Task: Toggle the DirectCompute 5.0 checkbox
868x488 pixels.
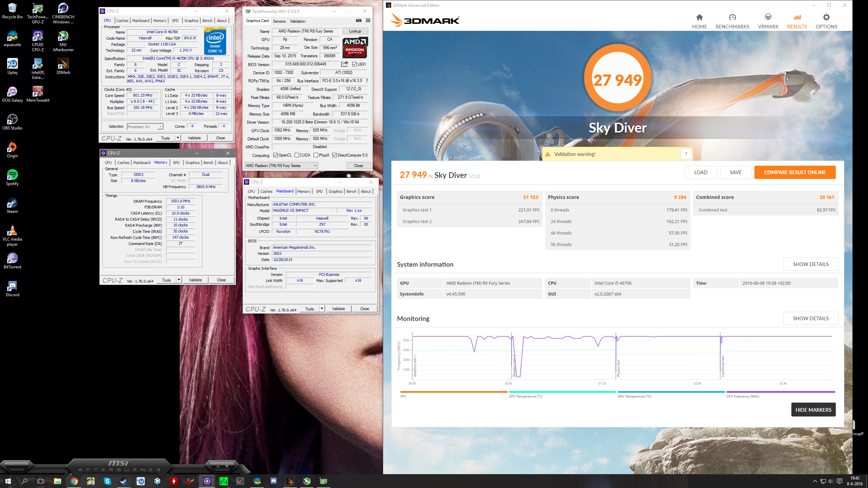Action: 334,155
